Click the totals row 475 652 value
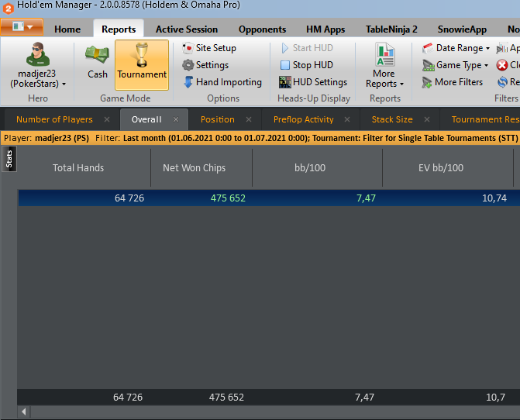 click(226, 397)
